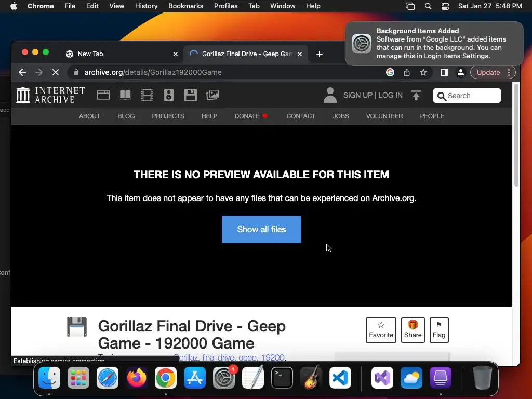Open App Store in the Dock
Screen dimensions: 532x399
pyautogui.click(x=195, y=378)
